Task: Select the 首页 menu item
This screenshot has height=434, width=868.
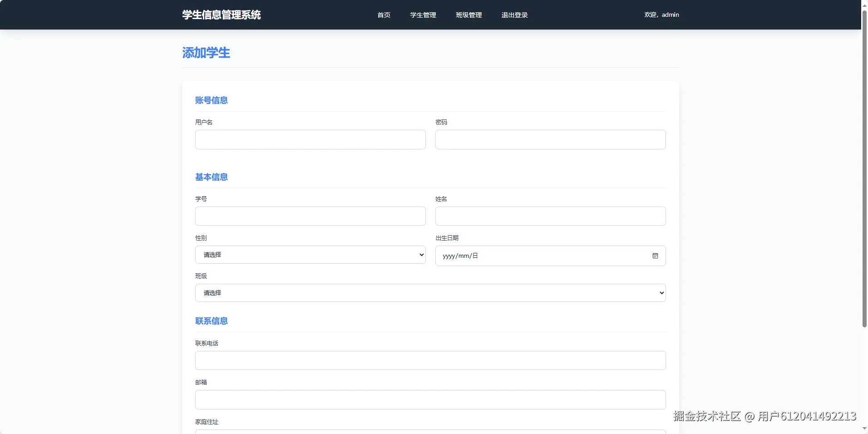Action: point(383,15)
